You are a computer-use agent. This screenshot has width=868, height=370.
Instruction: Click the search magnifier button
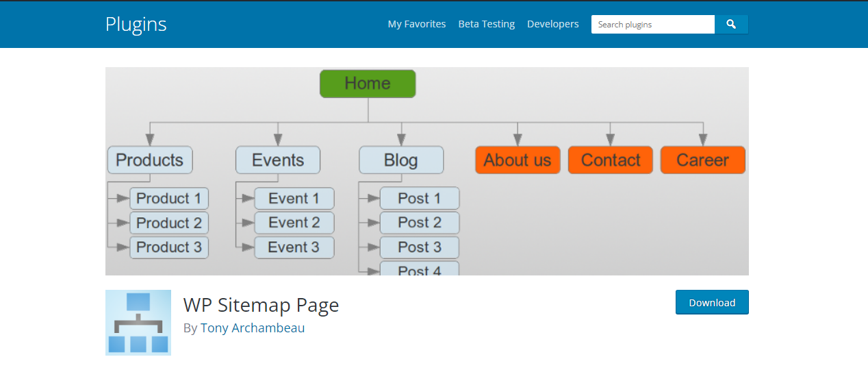point(731,24)
